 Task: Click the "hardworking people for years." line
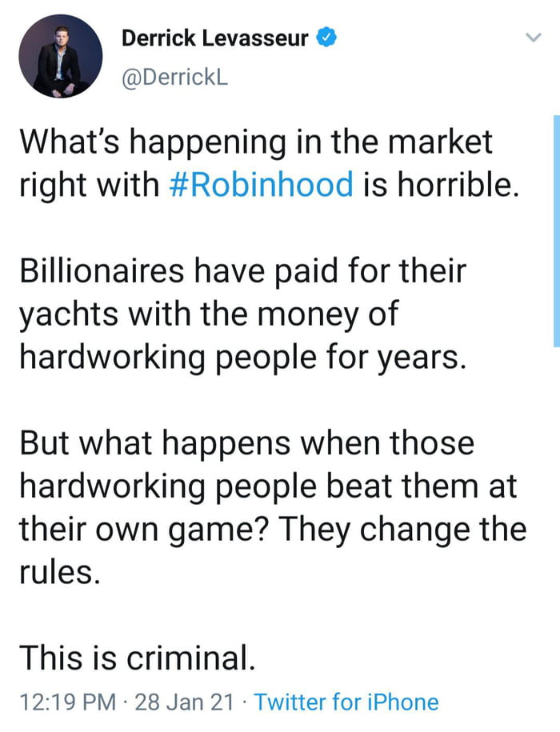point(242,357)
